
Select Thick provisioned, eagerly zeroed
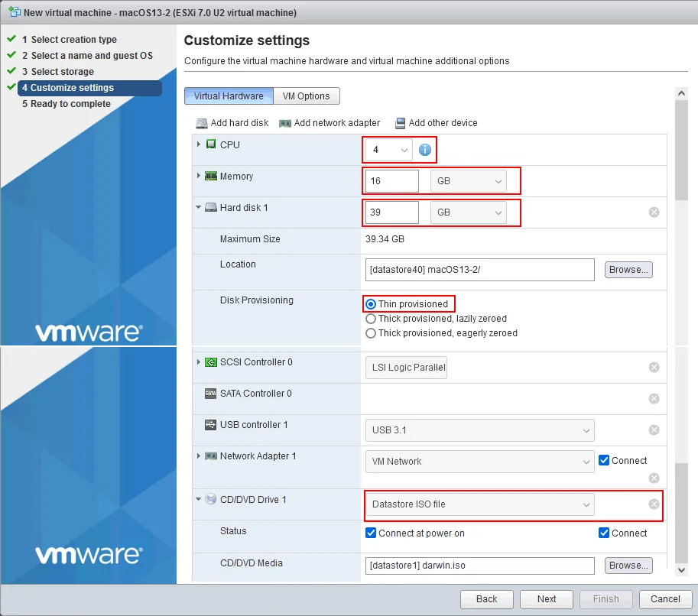(371, 333)
